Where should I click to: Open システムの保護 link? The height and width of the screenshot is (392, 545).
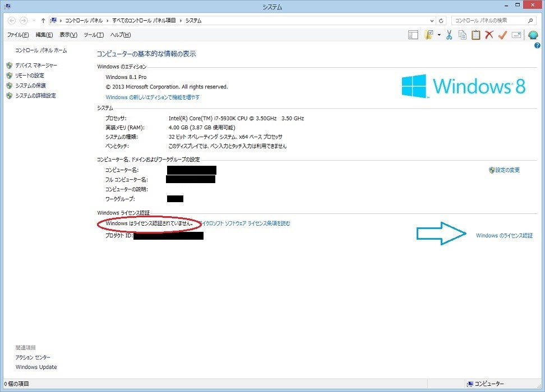click(31, 86)
